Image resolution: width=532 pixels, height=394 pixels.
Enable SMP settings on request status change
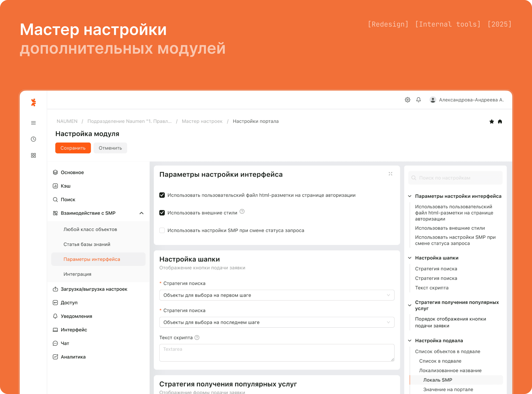tap(162, 230)
